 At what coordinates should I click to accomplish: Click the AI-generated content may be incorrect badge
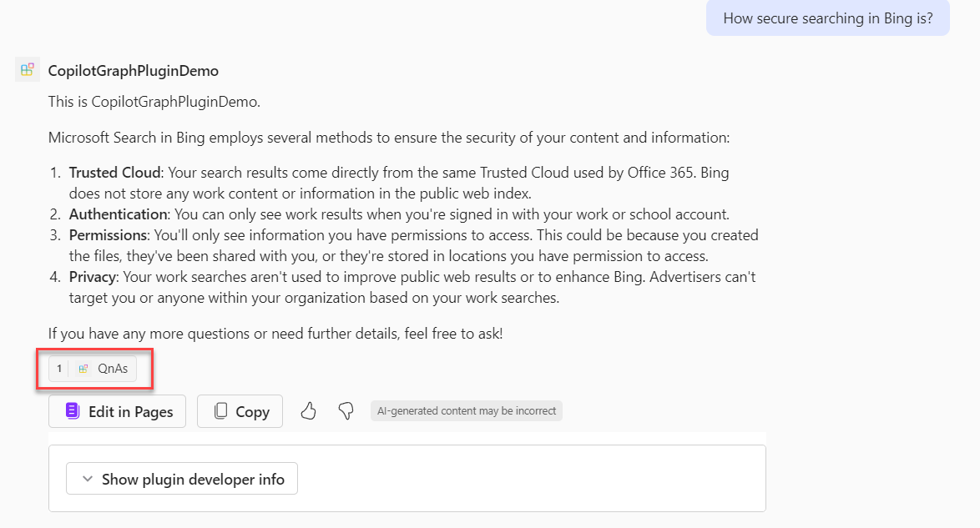click(467, 411)
